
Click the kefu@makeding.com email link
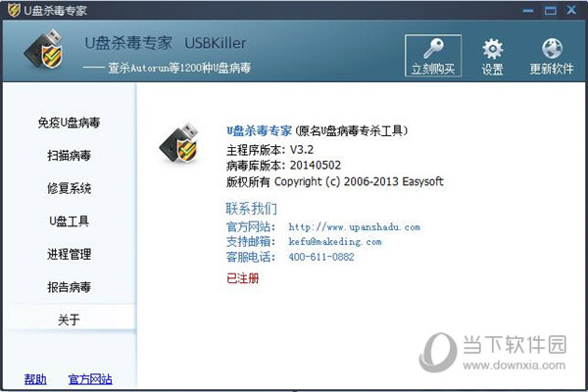point(335,242)
